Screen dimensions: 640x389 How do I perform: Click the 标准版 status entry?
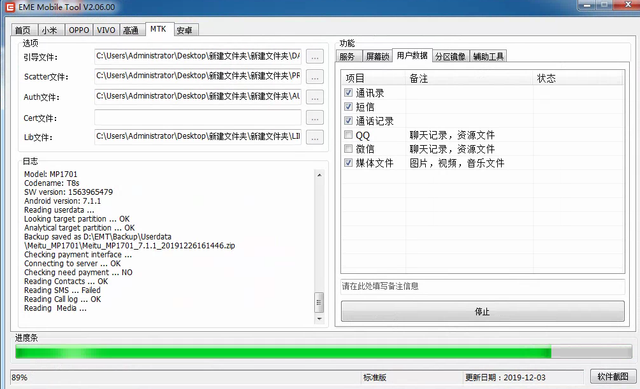(375, 378)
